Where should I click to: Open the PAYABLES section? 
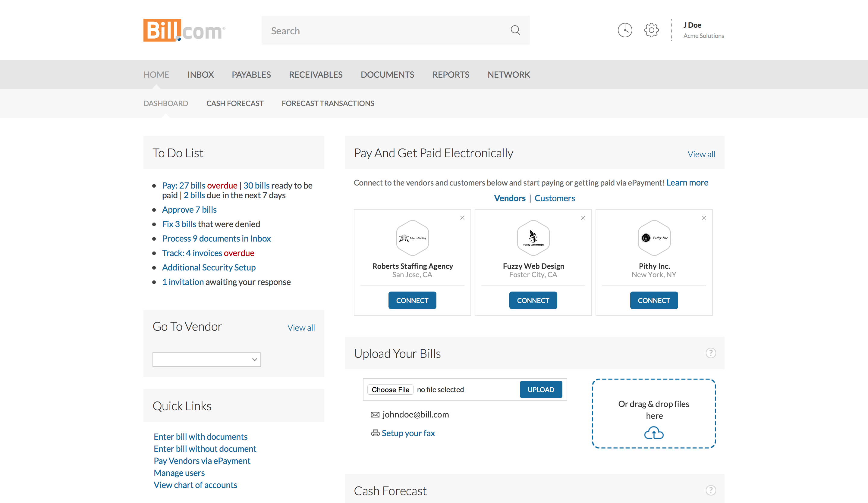pos(252,74)
